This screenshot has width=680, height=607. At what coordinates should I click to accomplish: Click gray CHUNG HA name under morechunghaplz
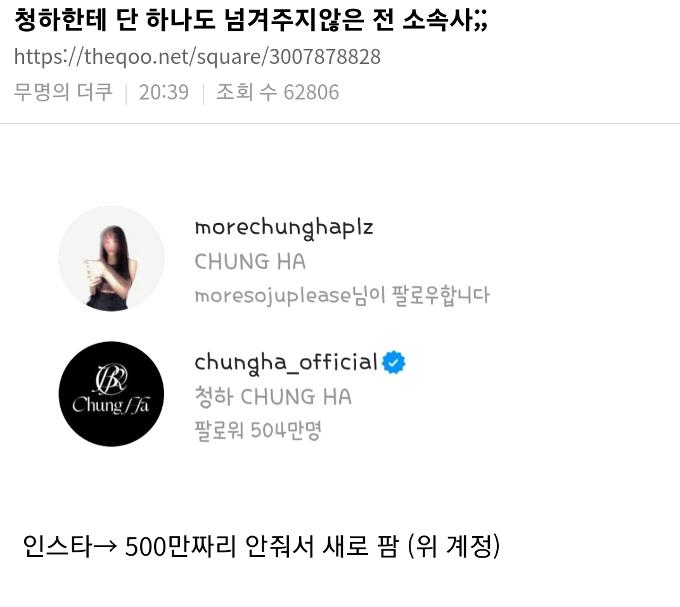point(250,262)
